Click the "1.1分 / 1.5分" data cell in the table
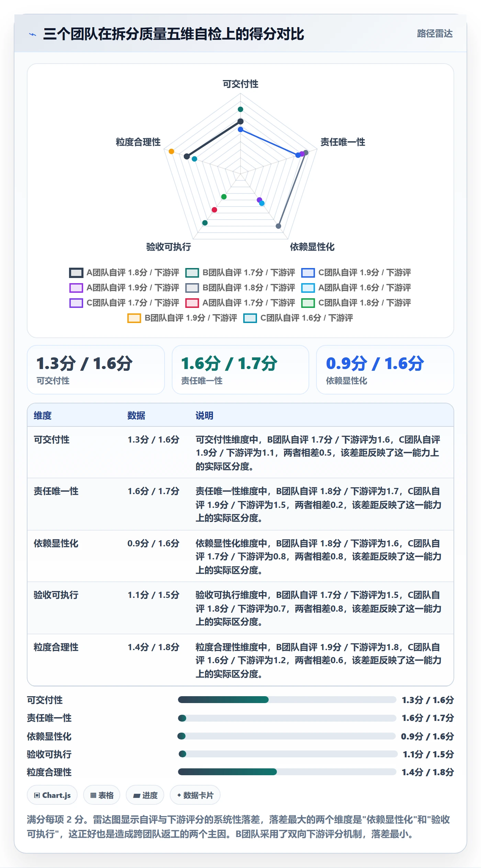Image resolution: width=481 pixels, height=868 pixels. coord(154,595)
